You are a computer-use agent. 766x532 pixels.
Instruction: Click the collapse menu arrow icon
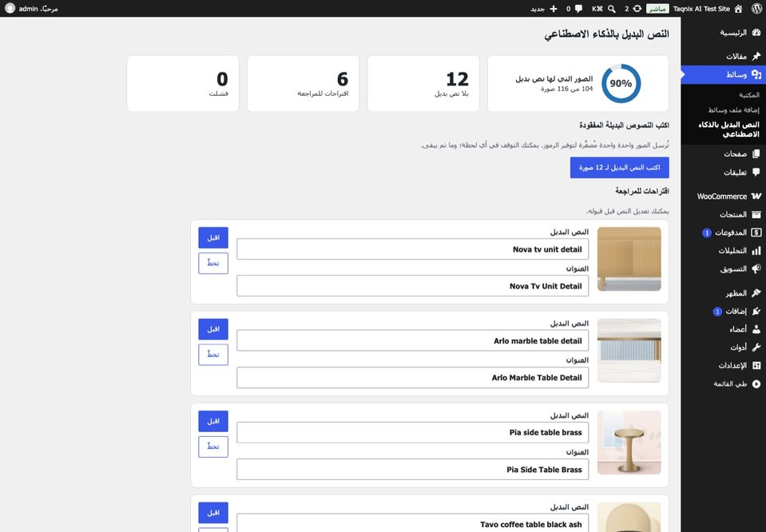coord(756,384)
